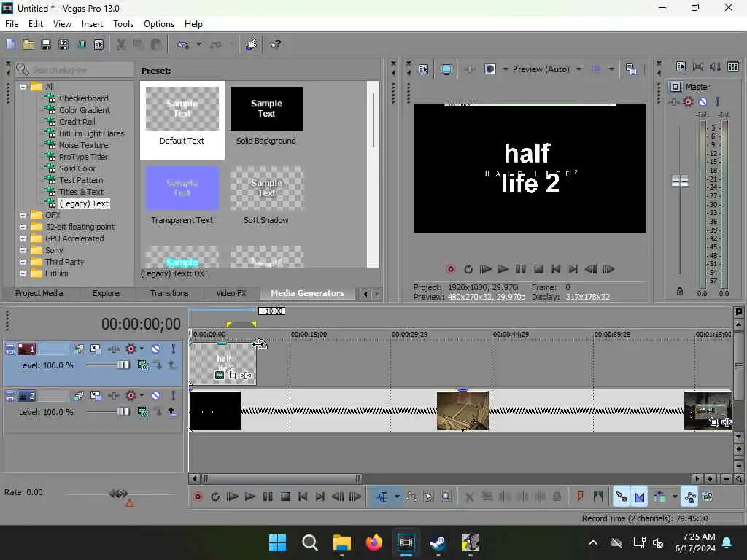The height and width of the screenshot is (560, 747).
Task: Switch to the Project Media tab
Action: [39, 293]
